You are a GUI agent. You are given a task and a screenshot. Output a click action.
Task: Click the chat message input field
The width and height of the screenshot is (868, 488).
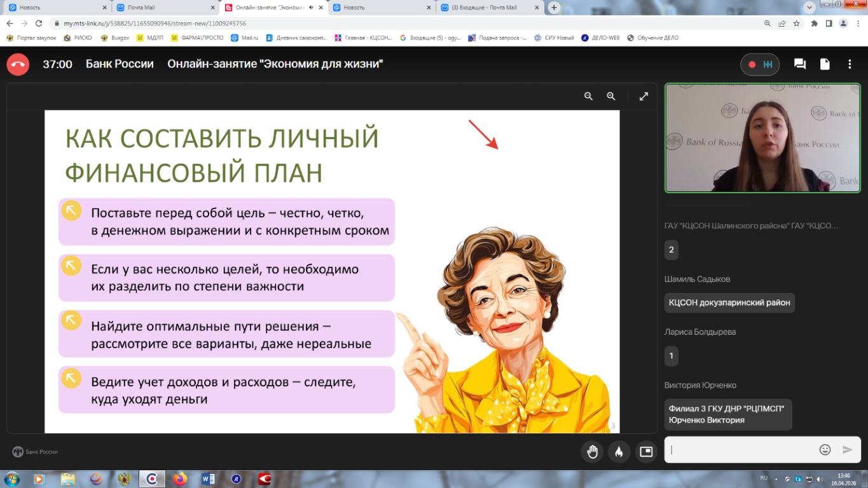pyautogui.click(x=741, y=450)
